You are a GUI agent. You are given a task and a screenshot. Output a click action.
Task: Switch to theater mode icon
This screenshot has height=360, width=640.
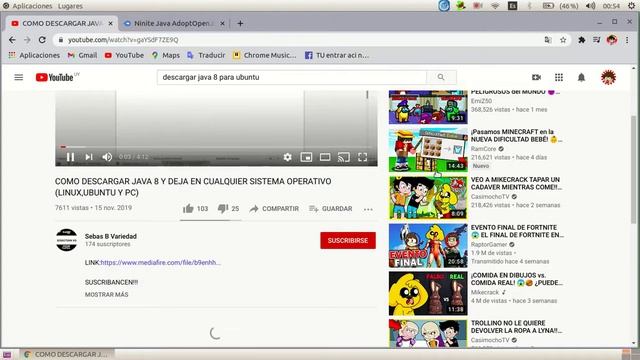pos(325,157)
